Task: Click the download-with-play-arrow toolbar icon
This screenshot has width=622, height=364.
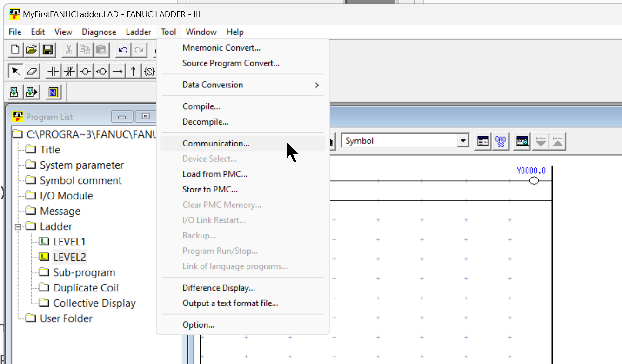Action: click(31, 92)
